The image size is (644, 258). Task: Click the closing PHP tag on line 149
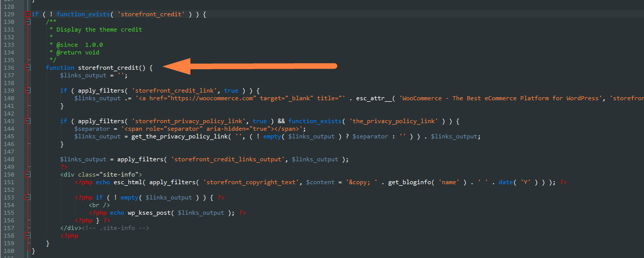point(64,167)
